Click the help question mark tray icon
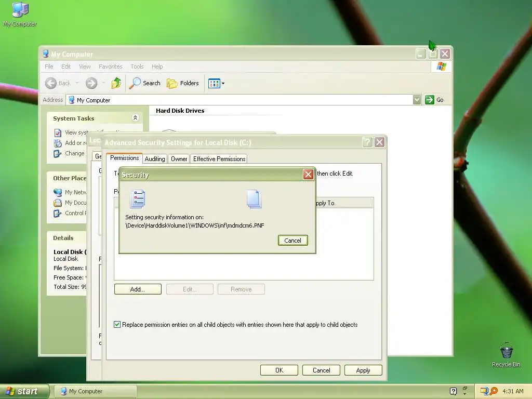532x399 pixels. point(453,391)
